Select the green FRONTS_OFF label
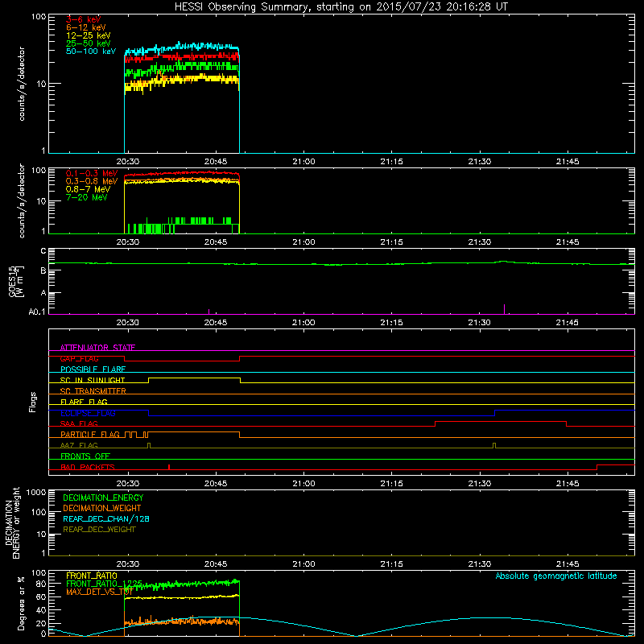The image size is (644, 644). pos(85,456)
